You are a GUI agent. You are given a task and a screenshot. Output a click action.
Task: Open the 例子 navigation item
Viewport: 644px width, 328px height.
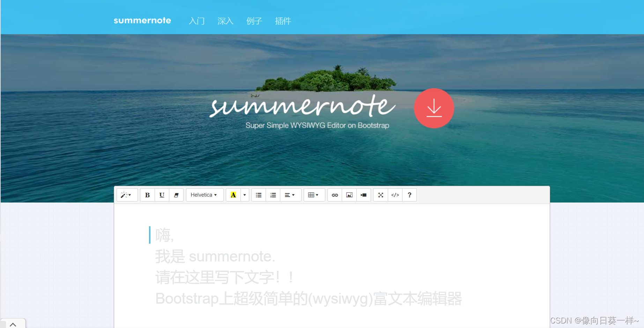[254, 21]
